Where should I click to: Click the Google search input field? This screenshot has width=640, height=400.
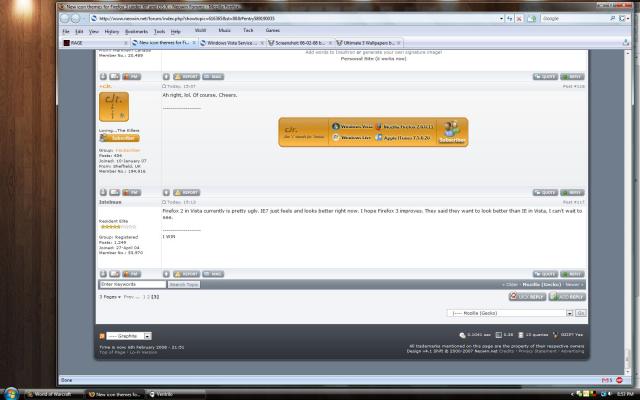[x=575, y=18]
